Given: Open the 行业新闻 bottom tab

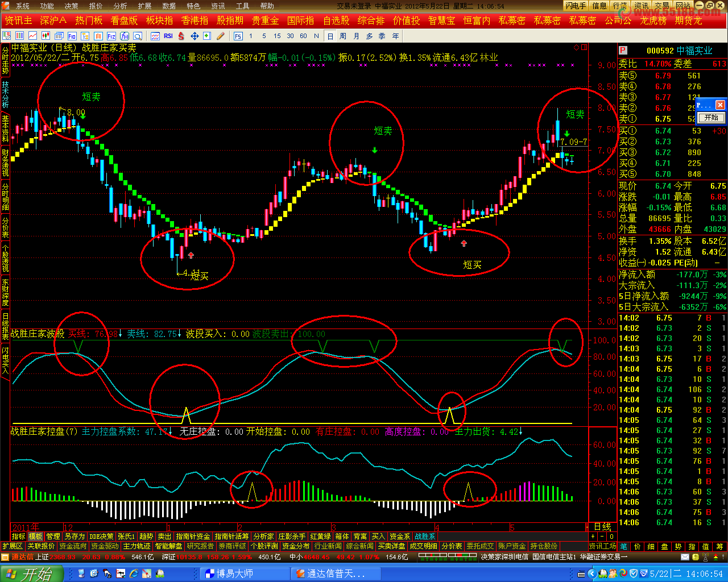Looking at the screenshot, I should pos(328,546).
